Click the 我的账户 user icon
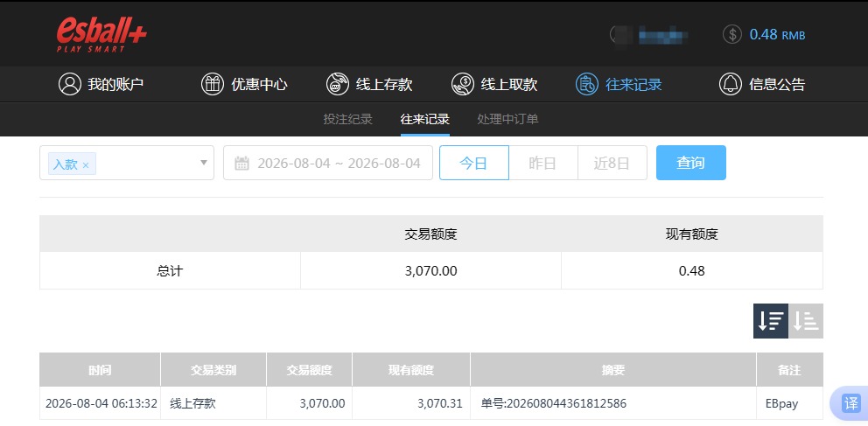The width and height of the screenshot is (868, 426). [x=70, y=84]
